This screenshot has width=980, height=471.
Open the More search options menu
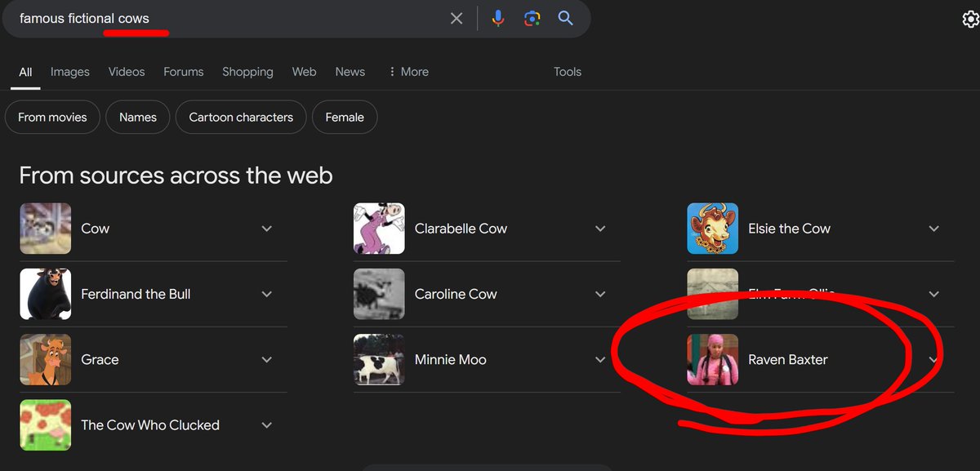pyautogui.click(x=408, y=72)
